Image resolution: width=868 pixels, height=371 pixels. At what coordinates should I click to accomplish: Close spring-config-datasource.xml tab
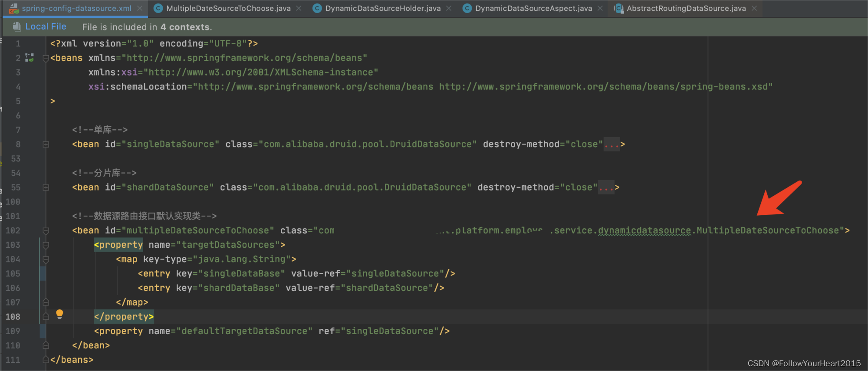(140, 8)
